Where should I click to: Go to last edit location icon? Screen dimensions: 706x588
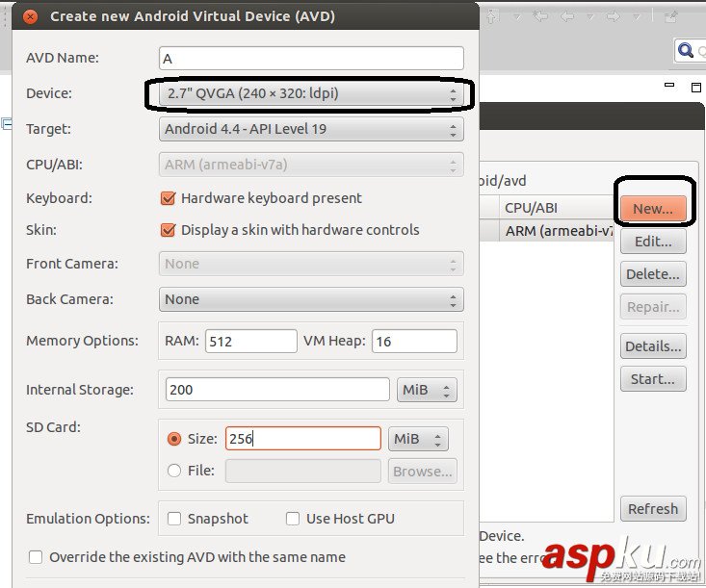click(540, 16)
